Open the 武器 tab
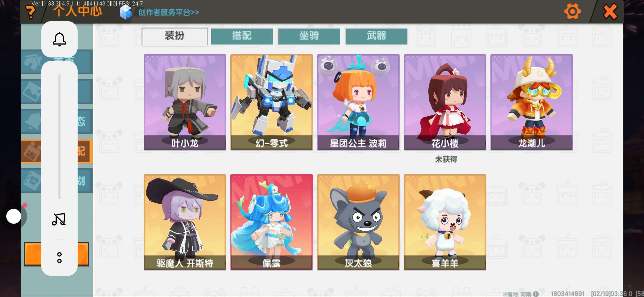This screenshot has width=644, height=297. point(376,36)
